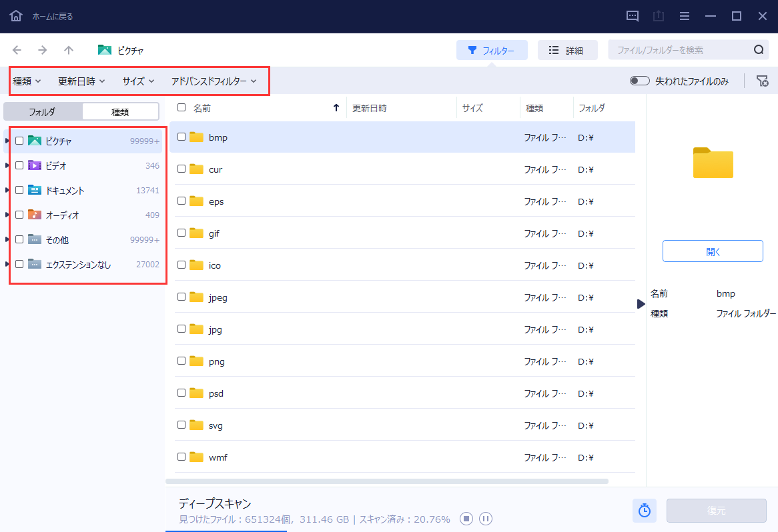Image resolution: width=778 pixels, height=532 pixels.
Task: Click the フィルター button
Action: pyautogui.click(x=492, y=50)
